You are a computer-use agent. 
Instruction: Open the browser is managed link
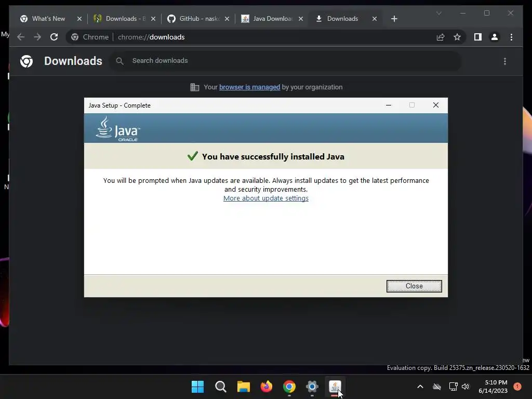coord(249,87)
